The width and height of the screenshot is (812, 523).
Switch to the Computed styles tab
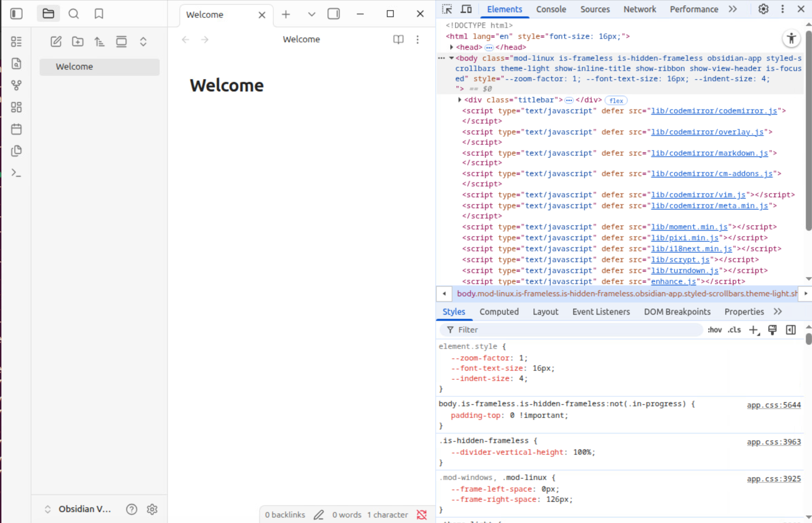[x=499, y=312]
